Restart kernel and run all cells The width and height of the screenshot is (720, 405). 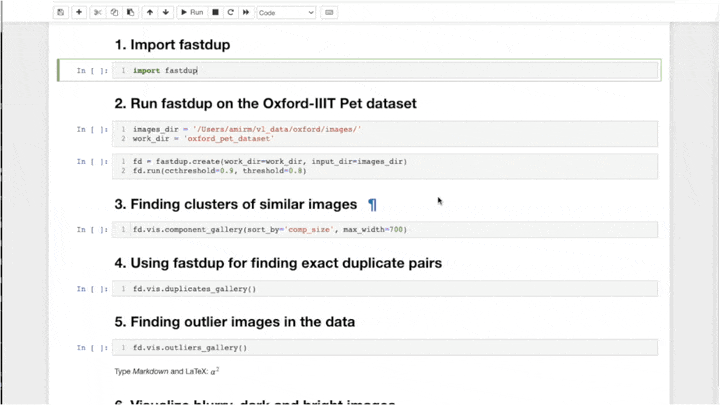[x=246, y=13]
